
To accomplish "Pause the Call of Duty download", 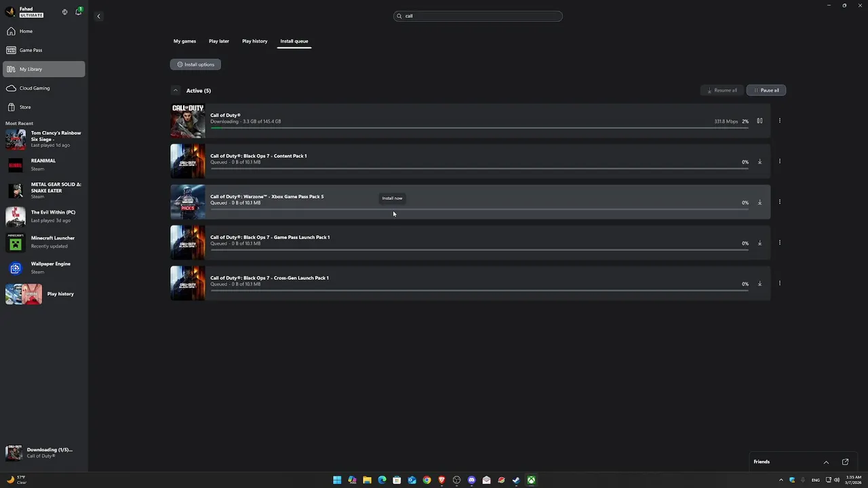I will pos(759,121).
